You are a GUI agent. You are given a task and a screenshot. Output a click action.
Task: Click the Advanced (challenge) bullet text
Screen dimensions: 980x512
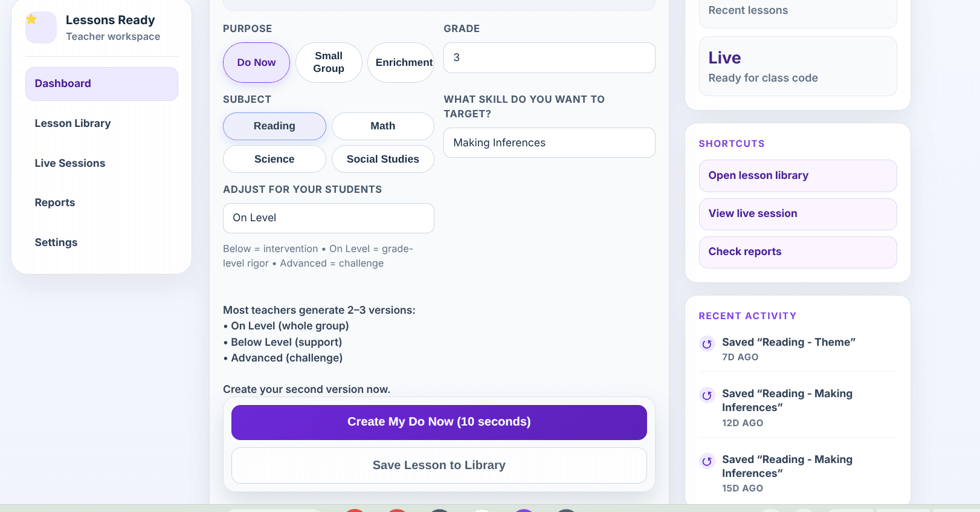[x=283, y=358]
